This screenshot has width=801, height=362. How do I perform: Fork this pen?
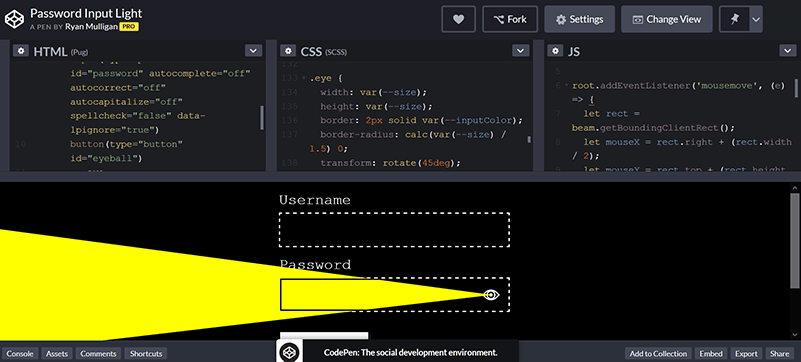(x=510, y=19)
